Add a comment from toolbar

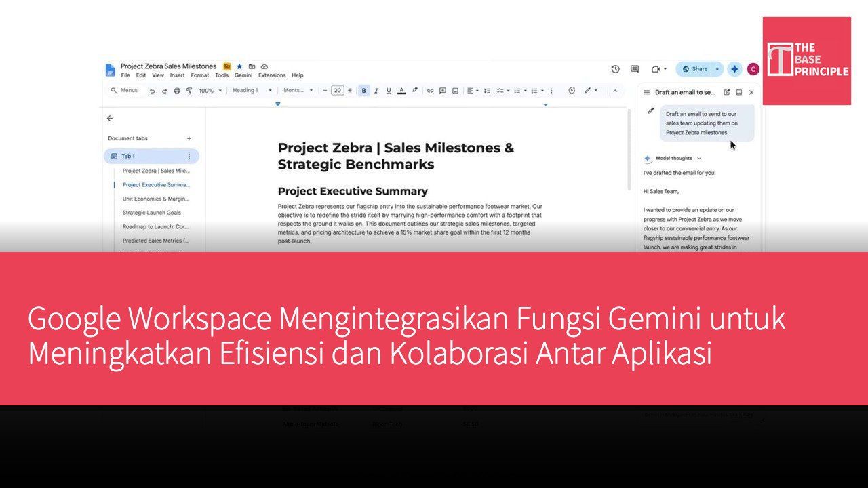pos(442,90)
